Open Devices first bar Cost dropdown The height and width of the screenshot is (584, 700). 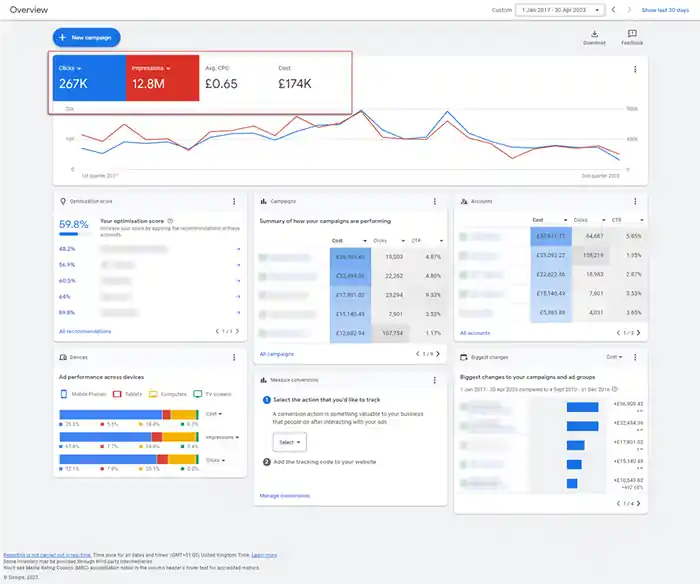[214, 414]
